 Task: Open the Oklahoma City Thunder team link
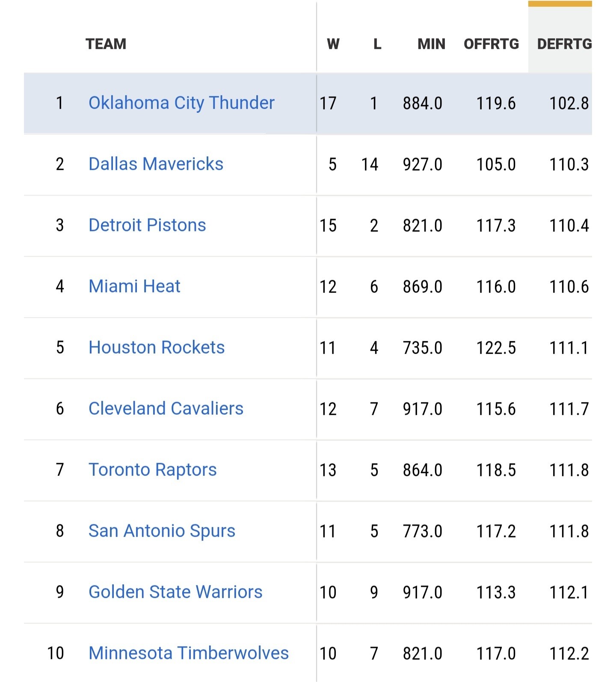[x=181, y=103]
